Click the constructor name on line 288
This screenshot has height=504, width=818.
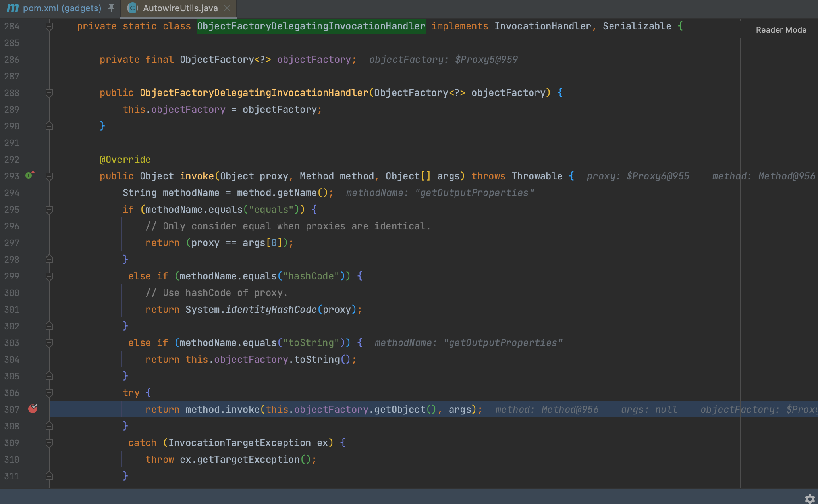(254, 93)
